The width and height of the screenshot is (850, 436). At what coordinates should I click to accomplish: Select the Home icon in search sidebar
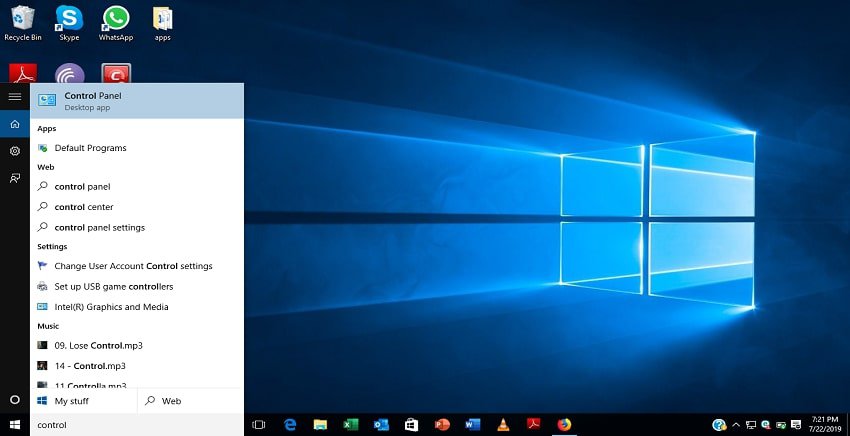[x=15, y=124]
